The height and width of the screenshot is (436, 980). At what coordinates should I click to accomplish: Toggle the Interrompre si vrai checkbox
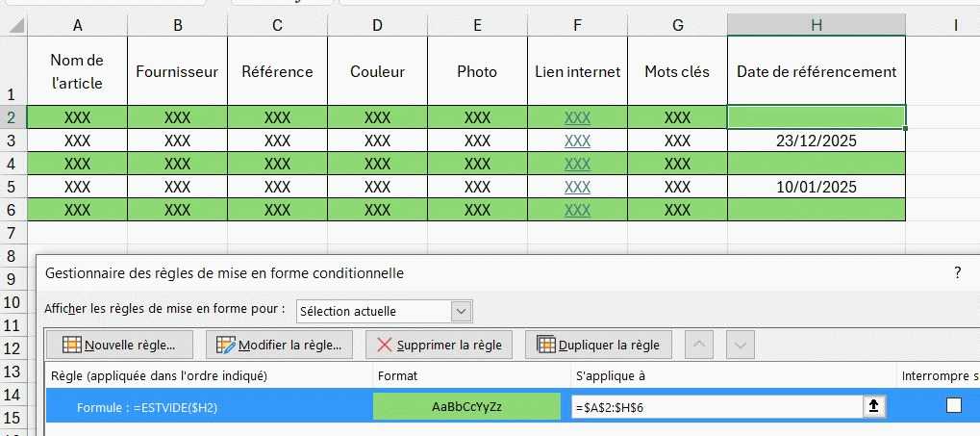(x=953, y=406)
